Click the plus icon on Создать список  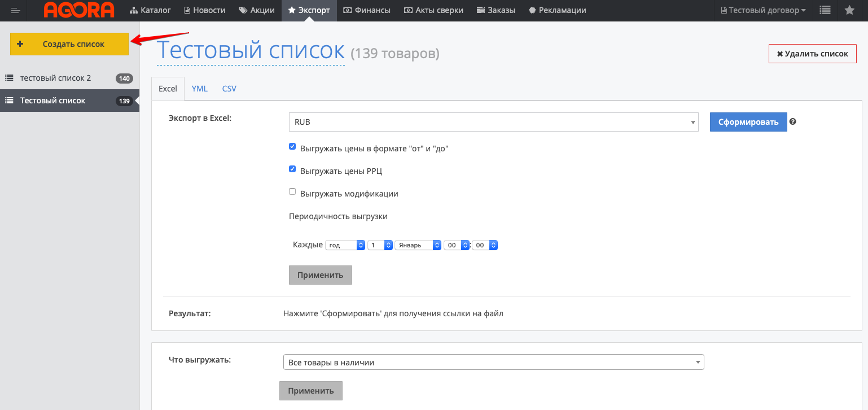click(20, 44)
